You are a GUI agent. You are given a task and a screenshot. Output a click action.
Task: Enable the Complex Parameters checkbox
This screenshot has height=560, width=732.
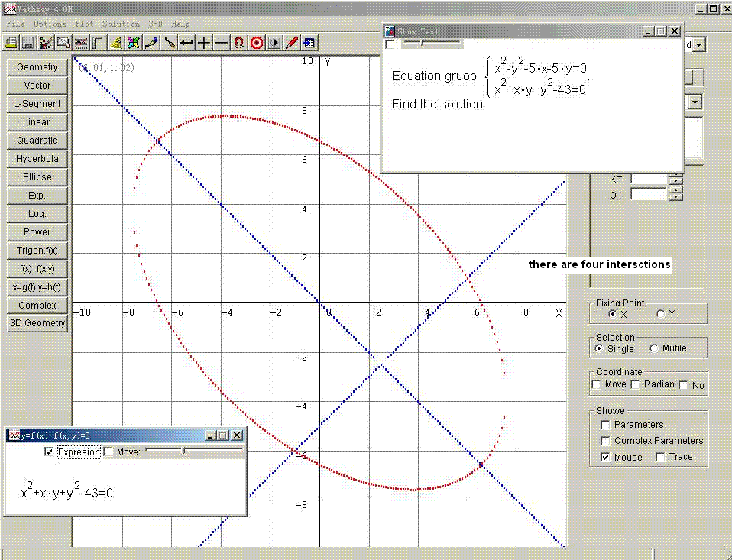coord(605,441)
